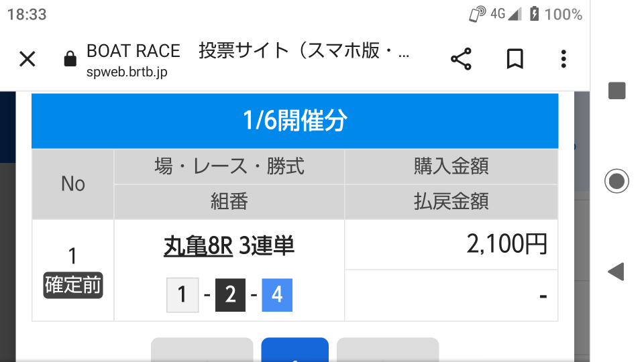
Task: Tap the 1/6開催分 blue header
Action: click(x=295, y=121)
